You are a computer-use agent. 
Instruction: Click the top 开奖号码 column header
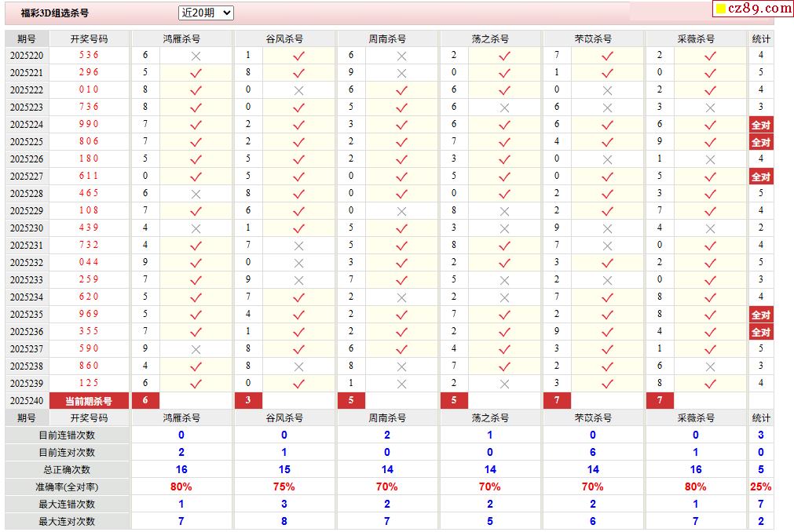[89, 39]
